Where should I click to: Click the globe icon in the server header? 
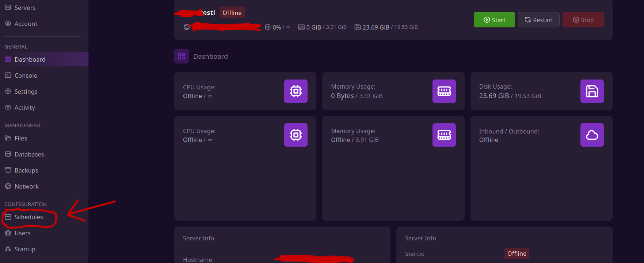[x=187, y=27]
